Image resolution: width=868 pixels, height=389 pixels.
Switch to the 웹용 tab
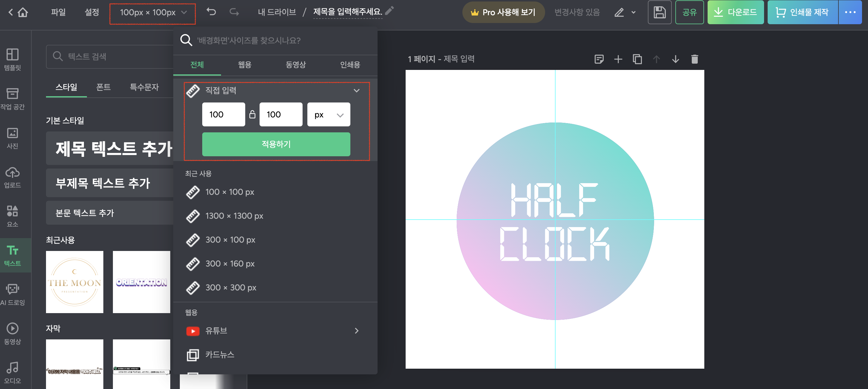(x=245, y=65)
